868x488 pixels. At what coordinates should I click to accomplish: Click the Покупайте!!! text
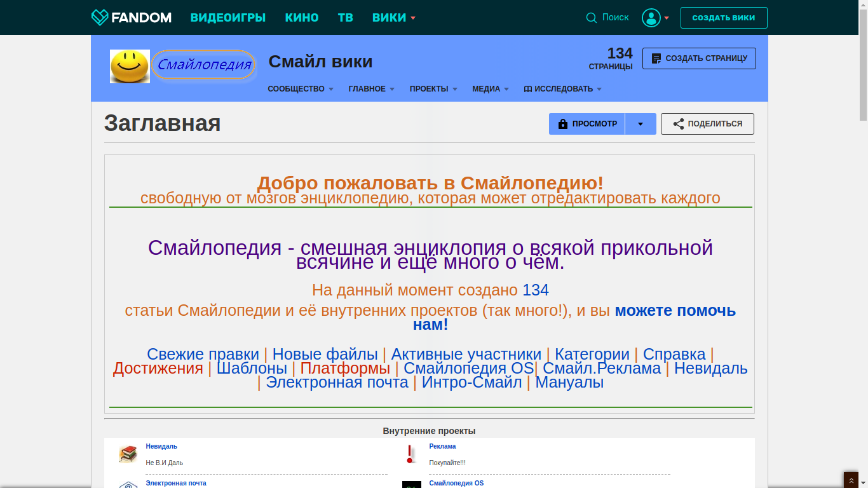click(447, 463)
